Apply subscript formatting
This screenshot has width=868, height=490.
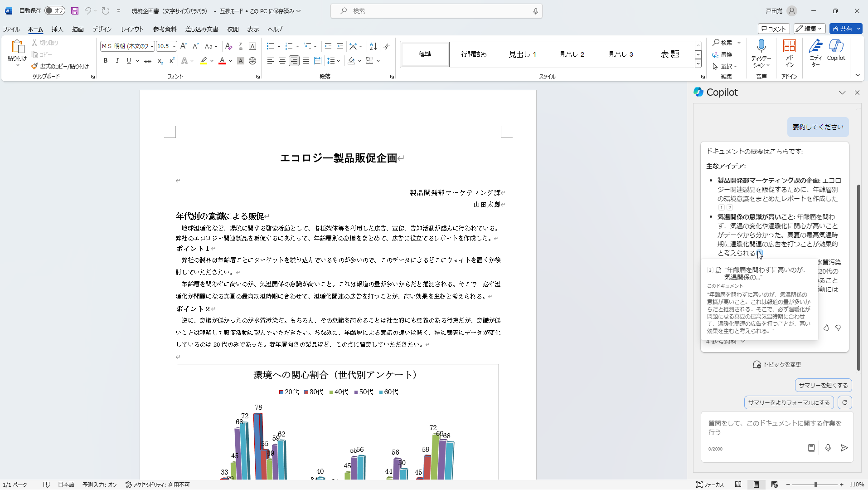pos(160,61)
